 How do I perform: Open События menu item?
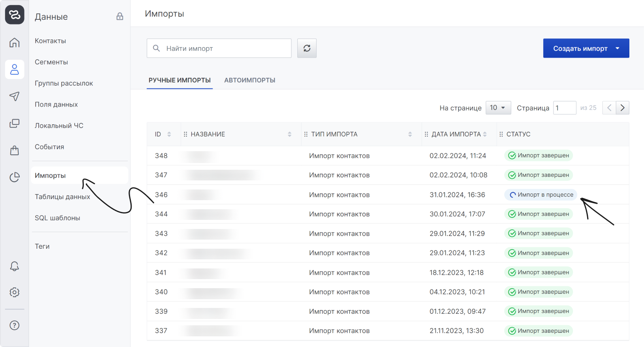click(49, 147)
